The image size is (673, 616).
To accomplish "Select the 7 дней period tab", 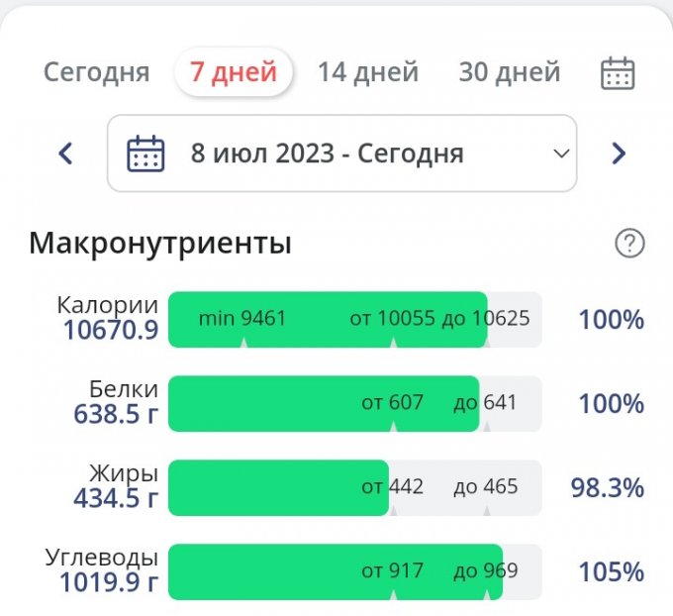I will click(234, 72).
